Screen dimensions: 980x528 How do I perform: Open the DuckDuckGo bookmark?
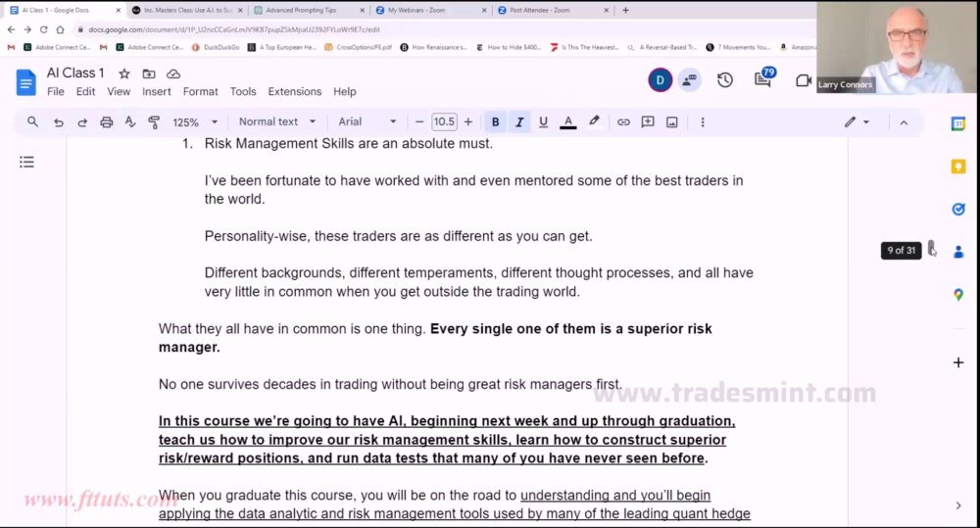click(x=216, y=47)
